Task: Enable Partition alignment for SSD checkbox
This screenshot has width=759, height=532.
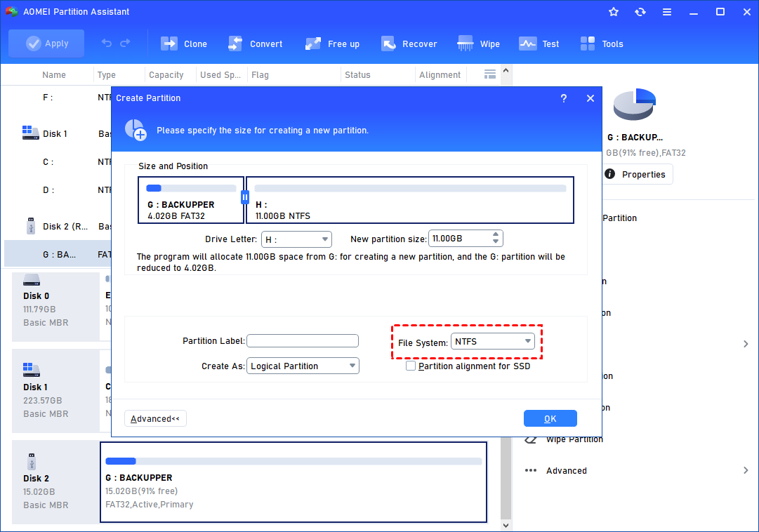Action: point(411,366)
